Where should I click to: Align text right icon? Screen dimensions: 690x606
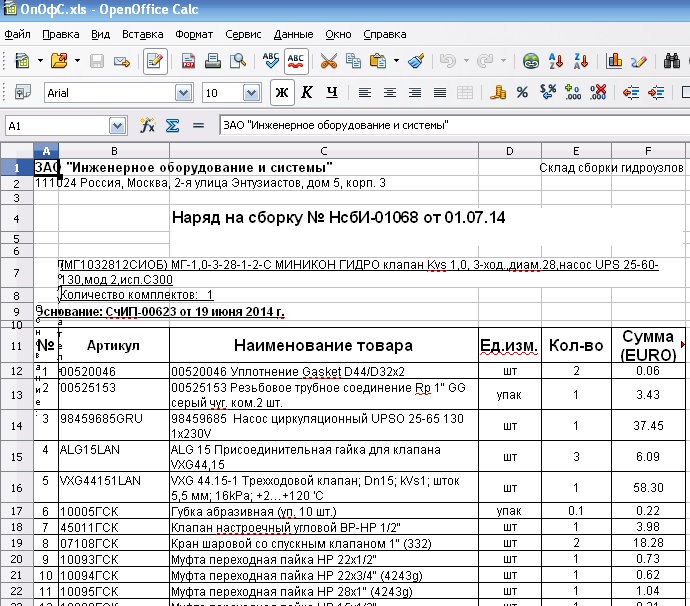click(415, 92)
